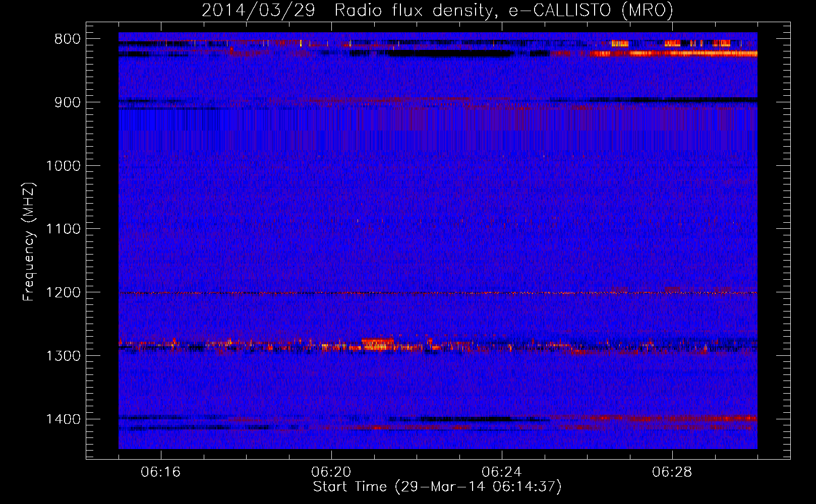Click the bright burst near 1290 MHz at 06:21
The height and width of the screenshot is (504, 816).
pyautogui.click(x=378, y=344)
